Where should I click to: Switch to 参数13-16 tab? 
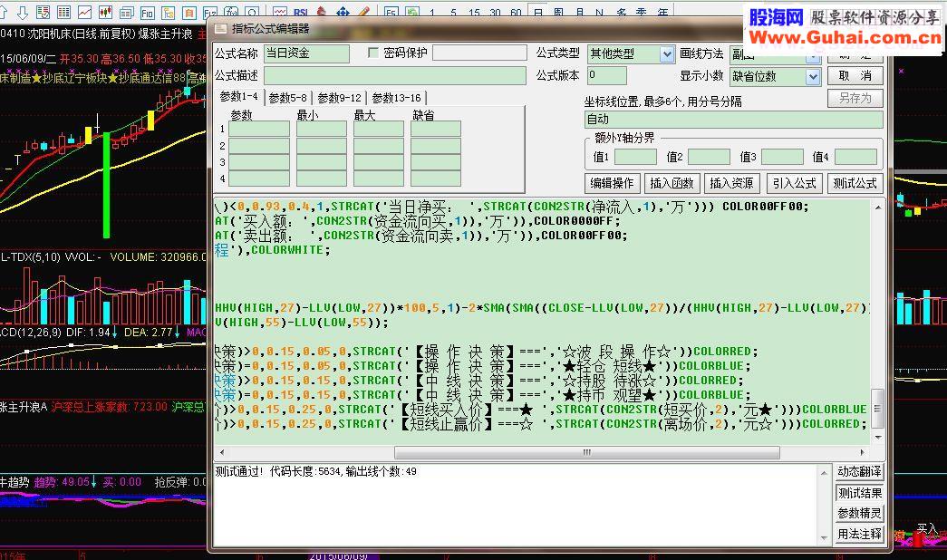click(x=396, y=98)
